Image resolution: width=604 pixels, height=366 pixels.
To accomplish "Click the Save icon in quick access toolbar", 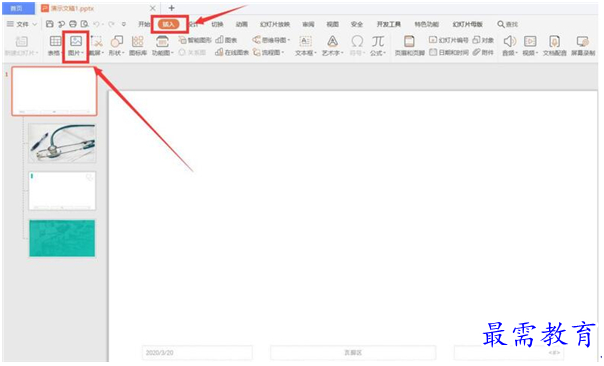I will pos(49,24).
